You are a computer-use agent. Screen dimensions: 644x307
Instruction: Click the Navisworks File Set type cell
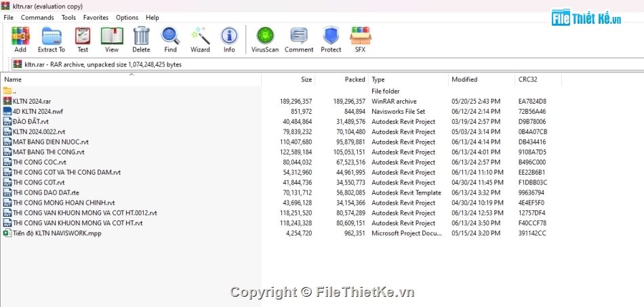click(x=398, y=111)
